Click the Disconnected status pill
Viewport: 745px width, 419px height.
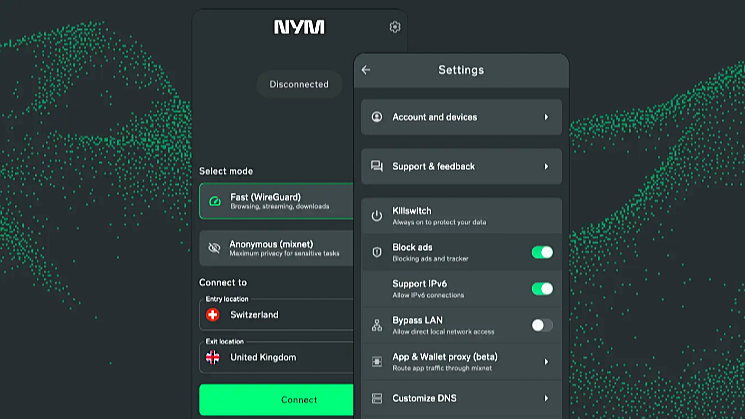(299, 84)
